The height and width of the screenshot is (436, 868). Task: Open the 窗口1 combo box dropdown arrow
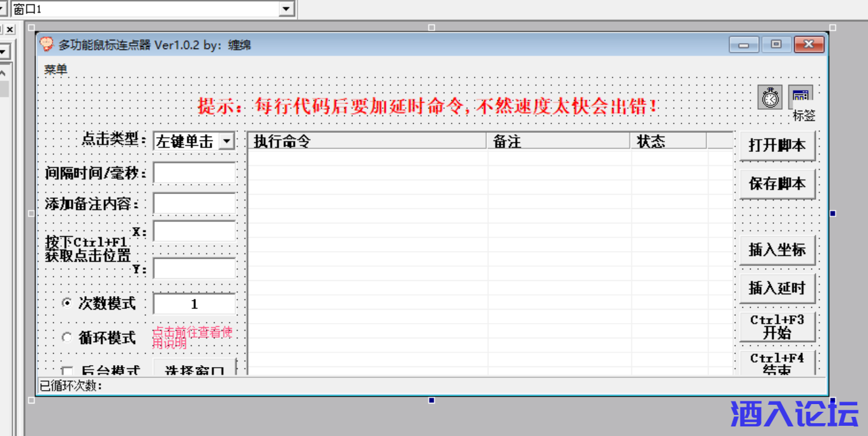click(286, 9)
